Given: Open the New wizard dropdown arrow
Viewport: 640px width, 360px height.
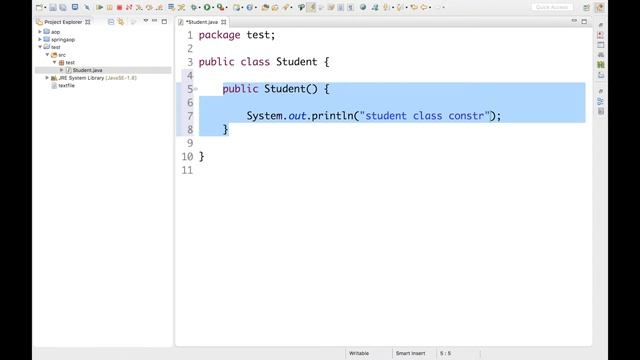Looking at the screenshot, I should 45,7.
